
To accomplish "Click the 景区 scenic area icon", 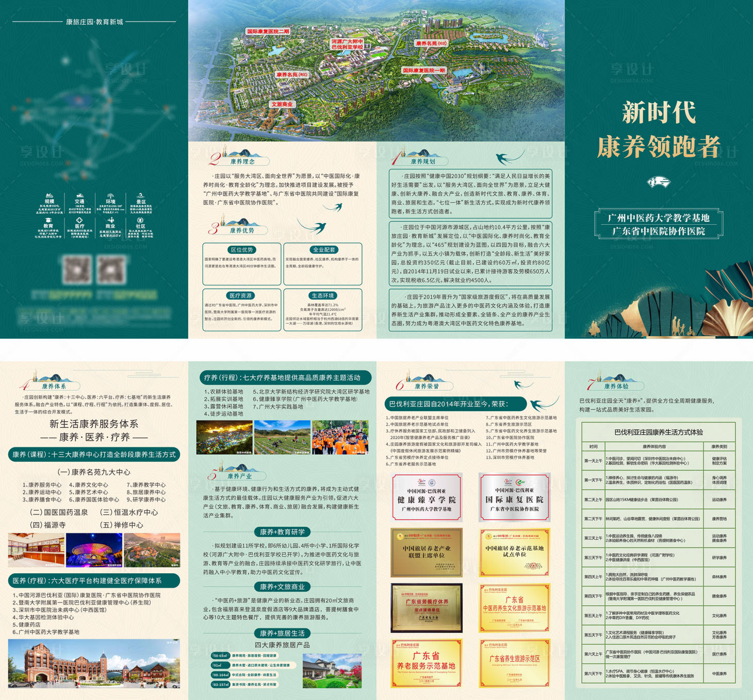I will (140, 196).
